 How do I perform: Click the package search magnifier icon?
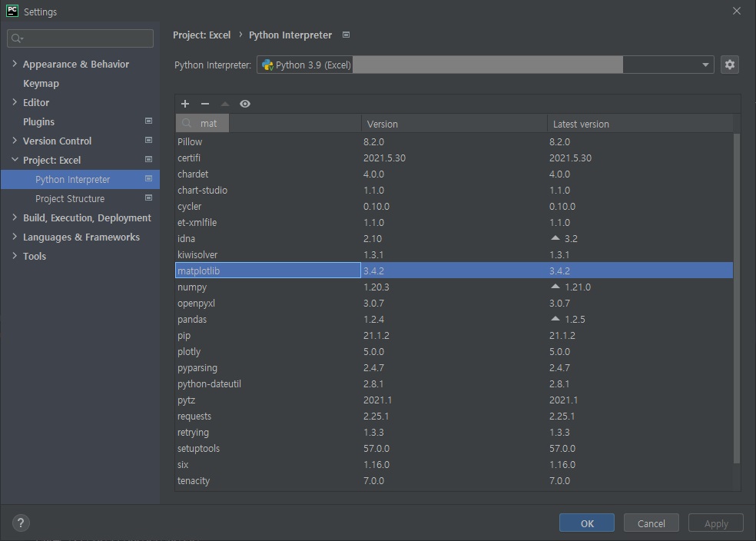click(187, 124)
